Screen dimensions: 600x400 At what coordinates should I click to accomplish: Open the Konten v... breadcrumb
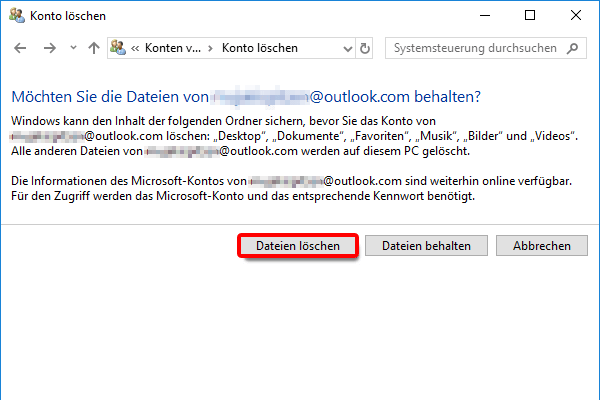173,48
